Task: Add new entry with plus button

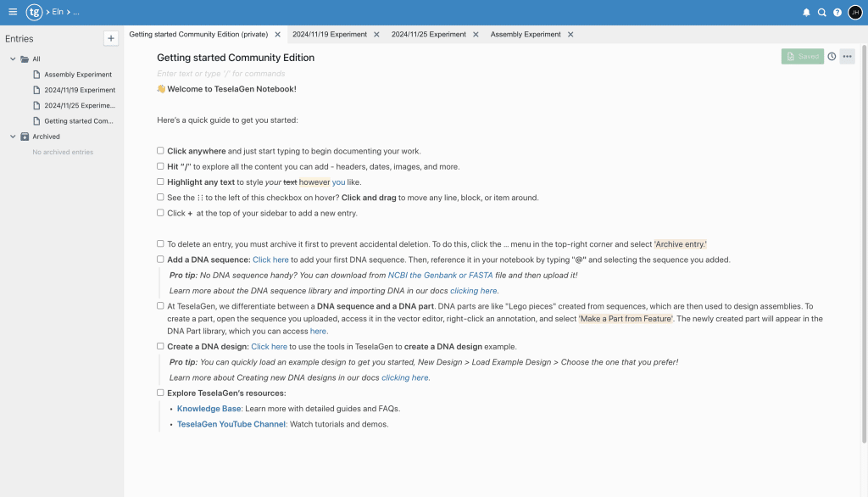Action: (110, 38)
